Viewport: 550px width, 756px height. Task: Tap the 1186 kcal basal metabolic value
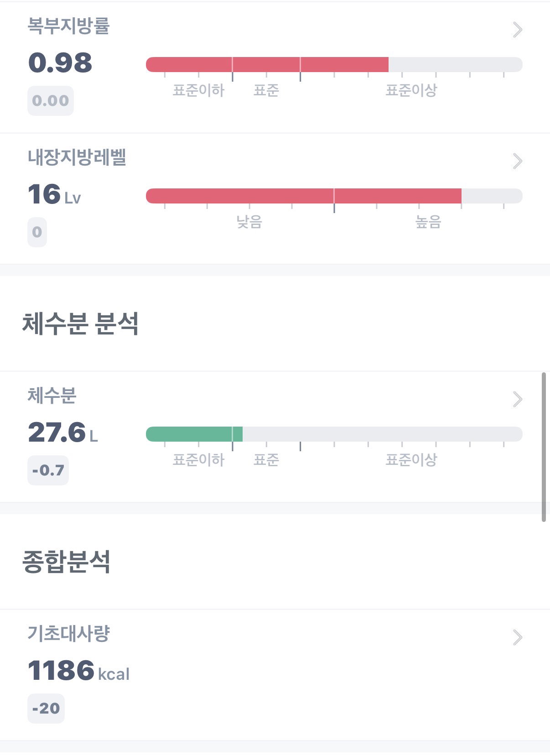point(79,671)
